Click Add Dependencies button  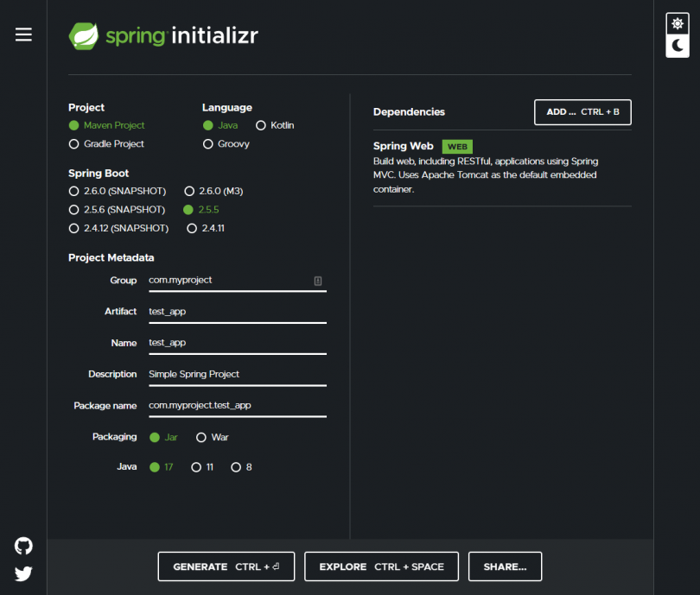click(x=582, y=112)
